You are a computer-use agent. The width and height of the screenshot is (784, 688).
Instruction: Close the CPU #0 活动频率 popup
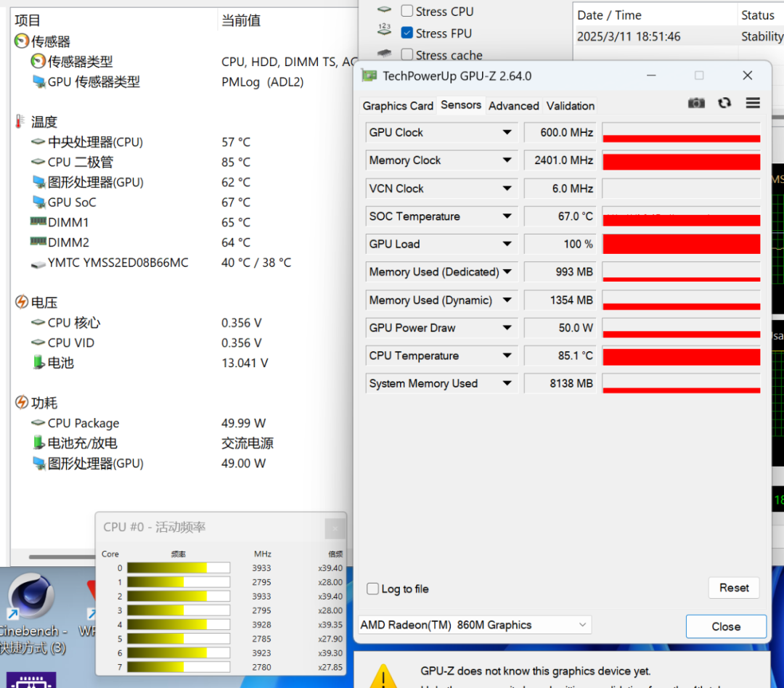click(335, 528)
